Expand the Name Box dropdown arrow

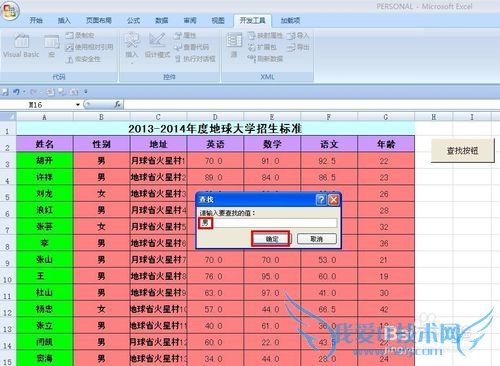[x=78, y=105]
